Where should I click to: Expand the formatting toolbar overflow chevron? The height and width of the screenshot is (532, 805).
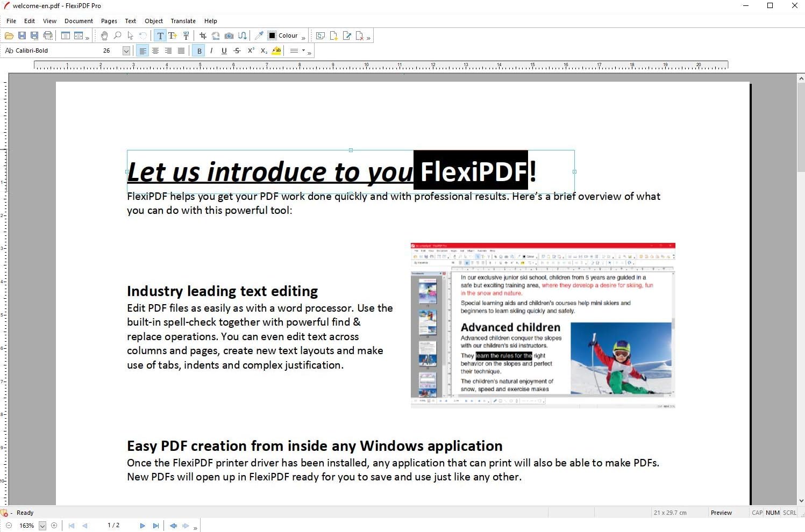(x=309, y=53)
